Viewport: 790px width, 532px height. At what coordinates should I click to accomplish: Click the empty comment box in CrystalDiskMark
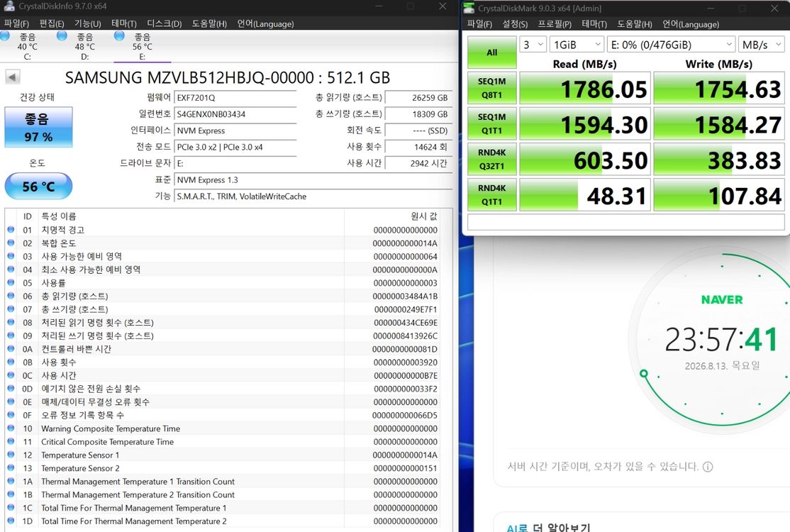(625, 221)
